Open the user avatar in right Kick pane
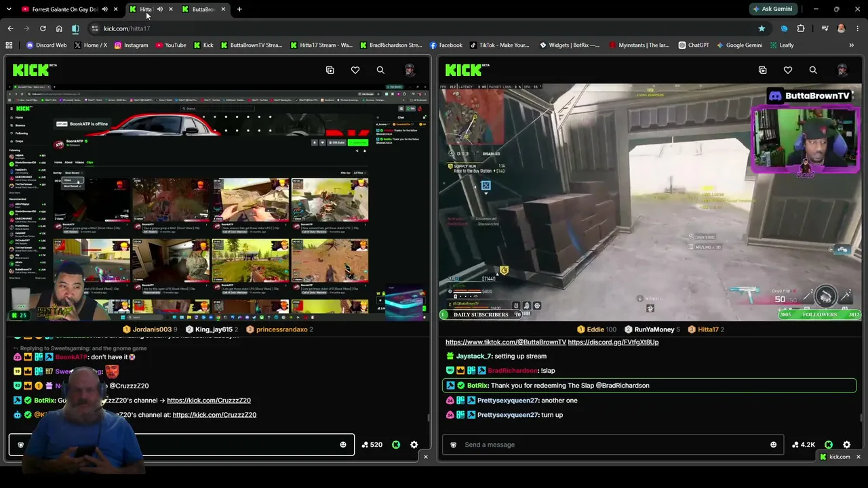Screen dimensions: 868x488 [x=842, y=70]
